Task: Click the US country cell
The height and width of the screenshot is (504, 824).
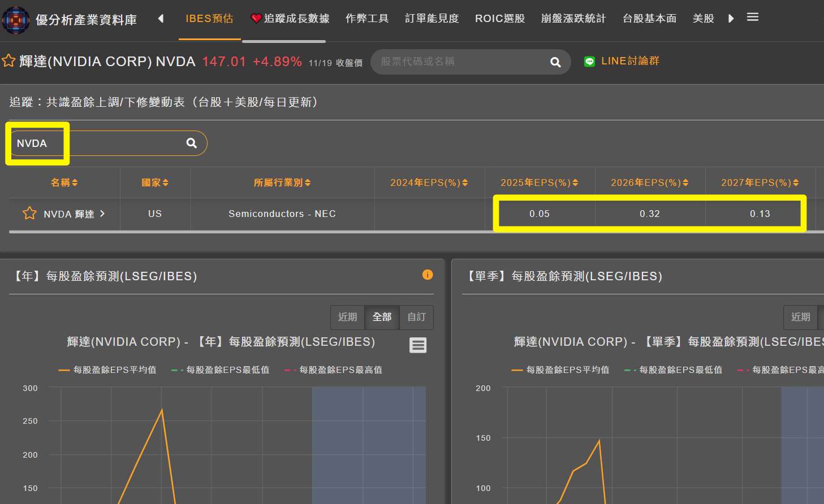Action: pos(155,214)
